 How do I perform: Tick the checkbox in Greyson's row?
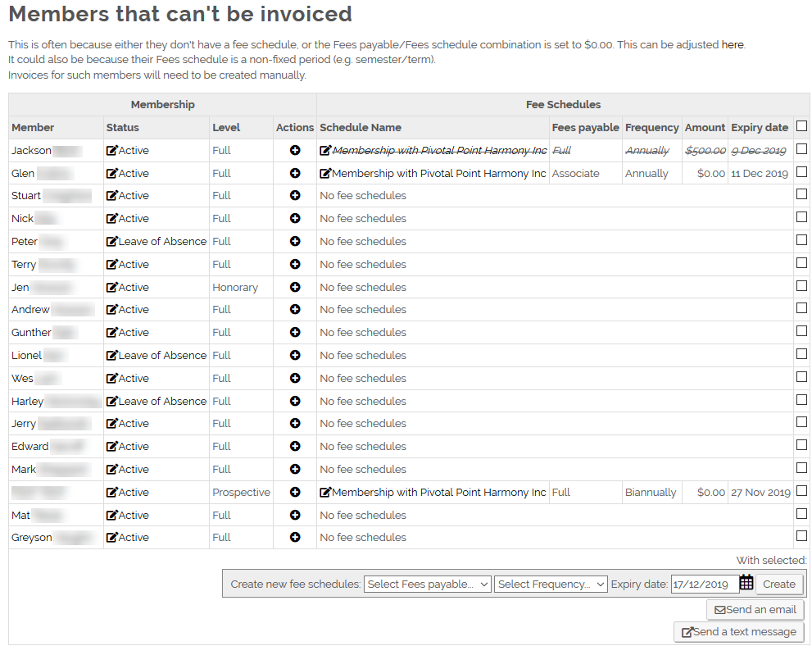(801, 536)
